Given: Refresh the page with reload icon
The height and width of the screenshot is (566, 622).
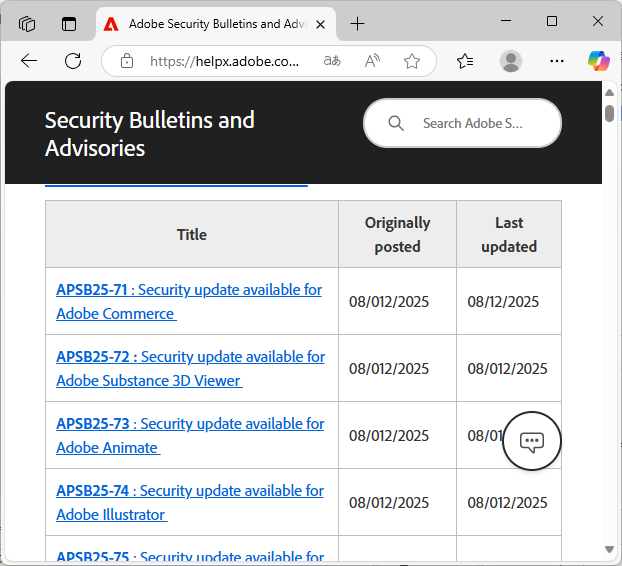Looking at the screenshot, I should tap(73, 61).
